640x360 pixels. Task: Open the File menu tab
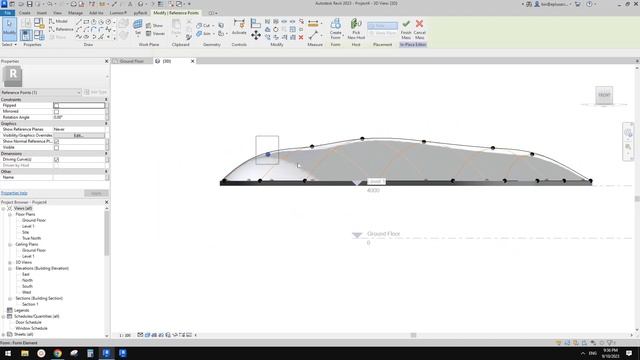coord(7,13)
